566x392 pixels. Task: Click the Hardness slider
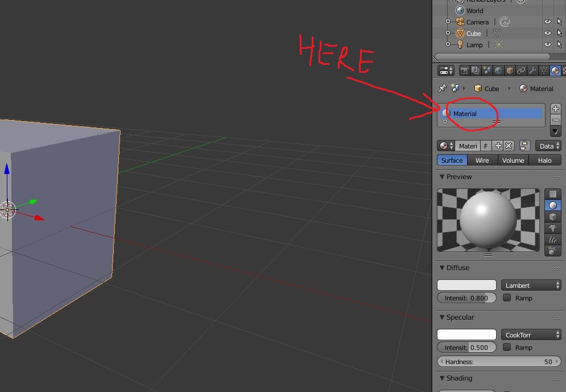[499, 361]
